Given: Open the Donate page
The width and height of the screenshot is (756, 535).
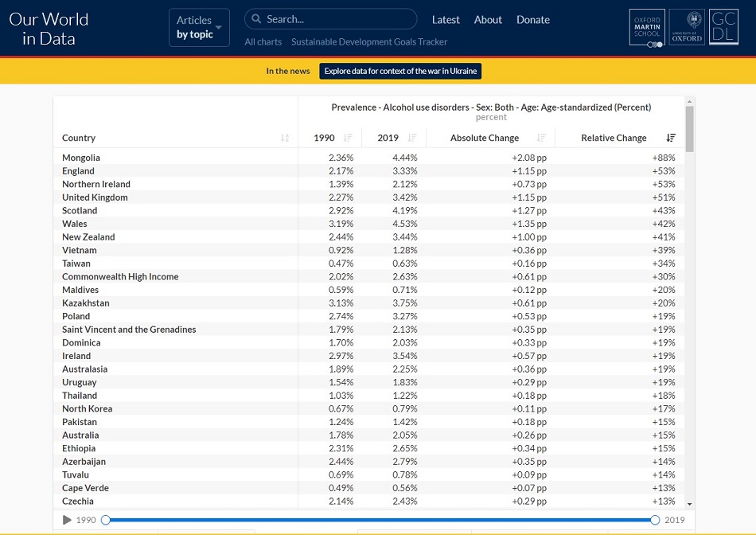Looking at the screenshot, I should point(532,20).
